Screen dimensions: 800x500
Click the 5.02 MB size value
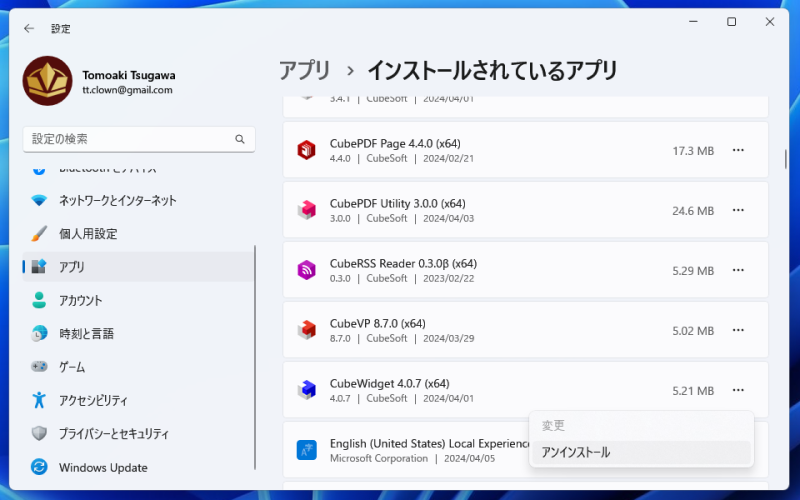[x=693, y=331]
